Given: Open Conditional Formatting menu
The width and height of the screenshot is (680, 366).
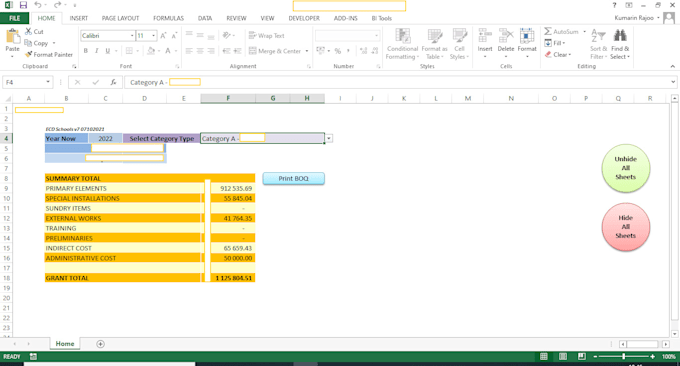Looking at the screenshot, I should [x=402, y=44].
